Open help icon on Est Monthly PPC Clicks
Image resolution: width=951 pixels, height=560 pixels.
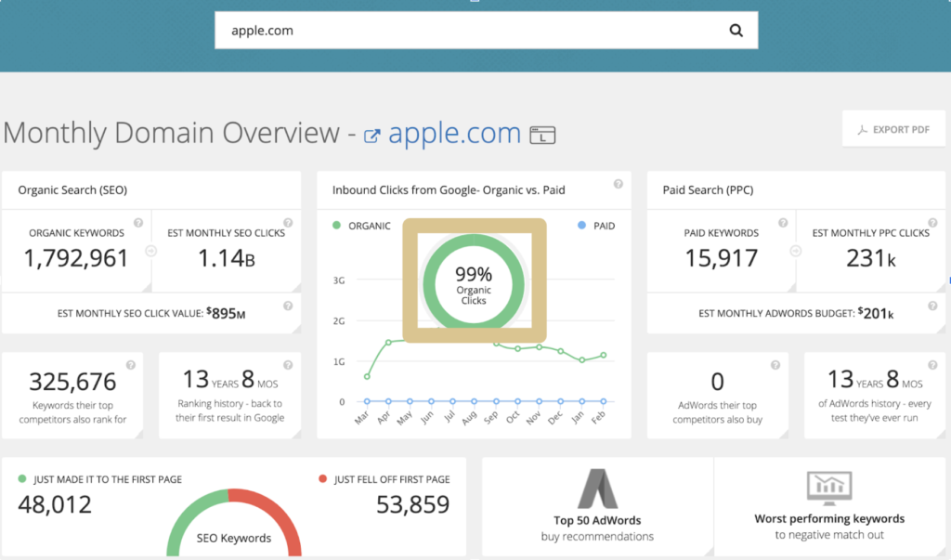(x=932, y=223)
